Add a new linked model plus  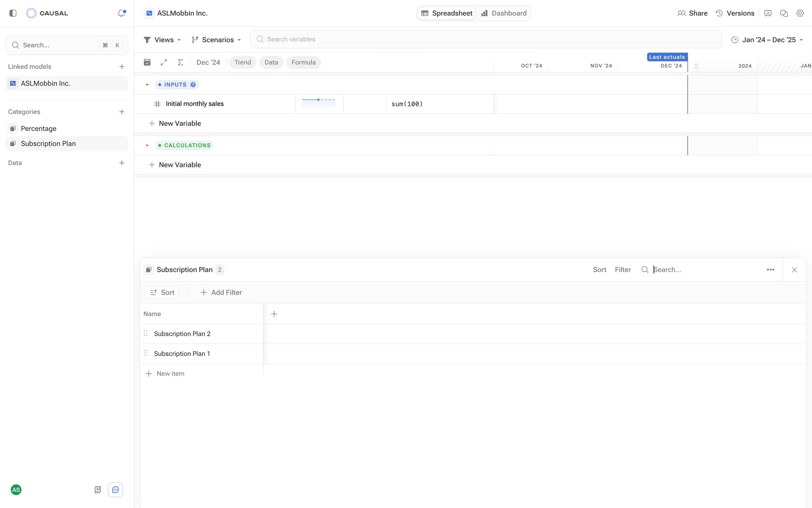(122, 66)
